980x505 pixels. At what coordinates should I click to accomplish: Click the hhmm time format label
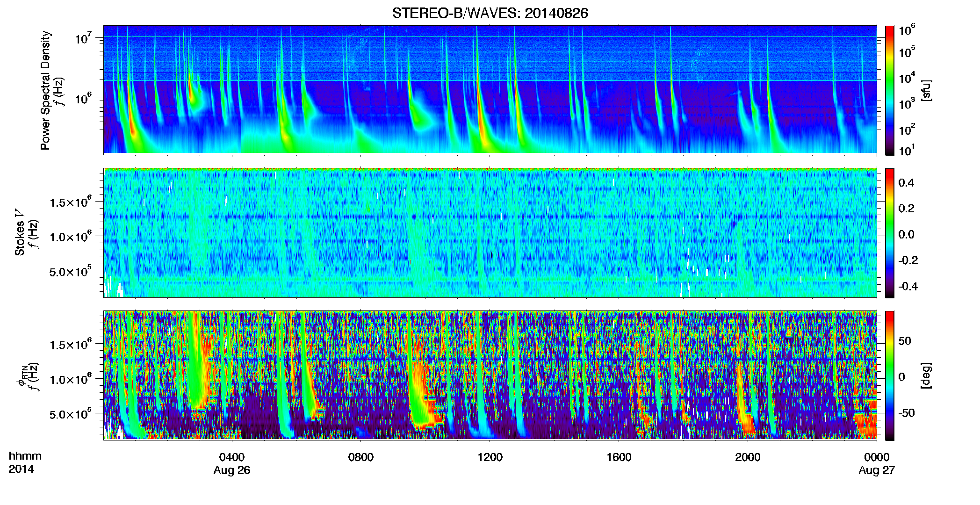tap(25, 456)
